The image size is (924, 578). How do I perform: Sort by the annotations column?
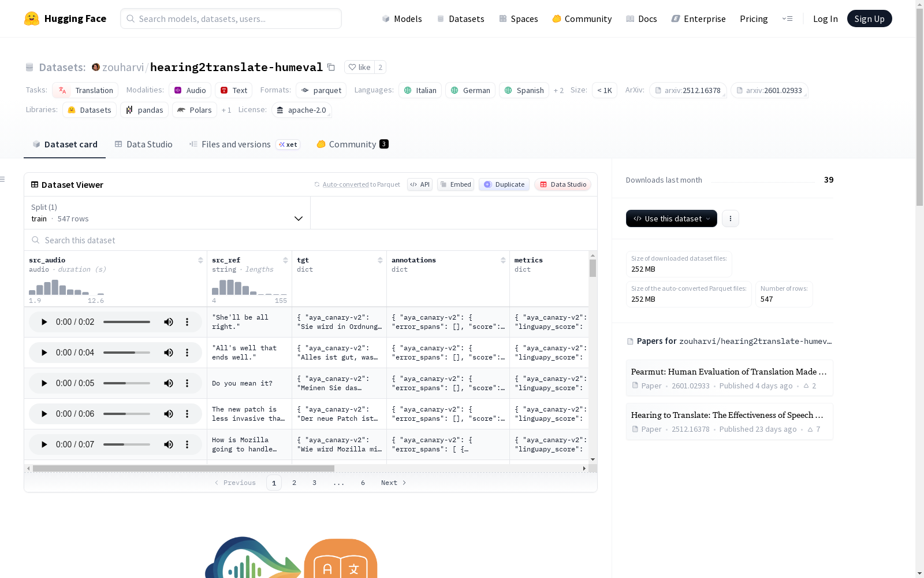point(503,260)
